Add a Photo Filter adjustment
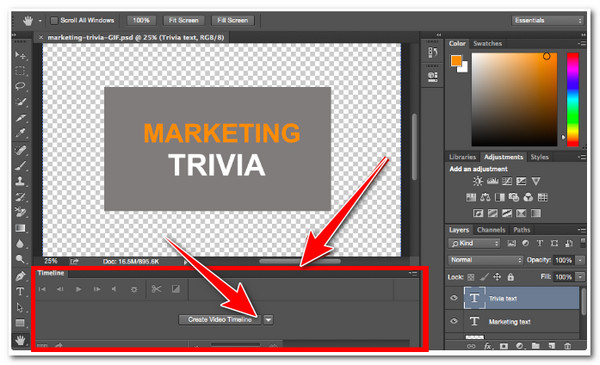The image size is (600, 365). (x=514, y=197)
